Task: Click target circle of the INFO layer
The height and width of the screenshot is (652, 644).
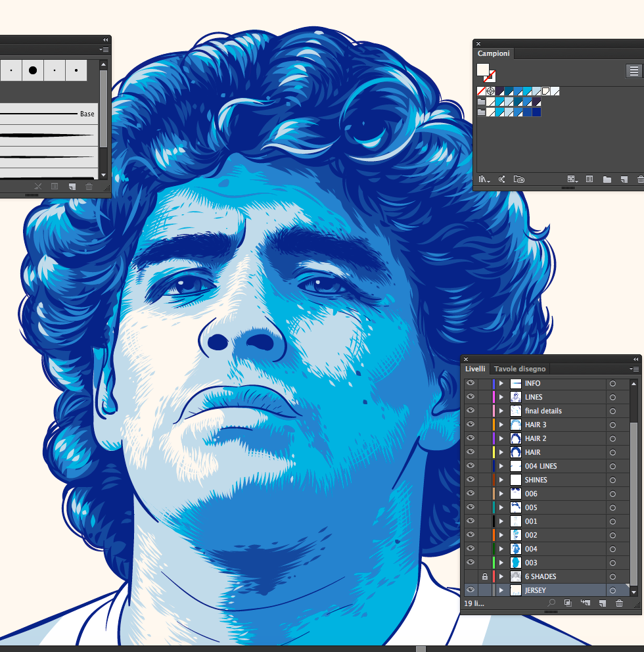Action: click(613, 383)
